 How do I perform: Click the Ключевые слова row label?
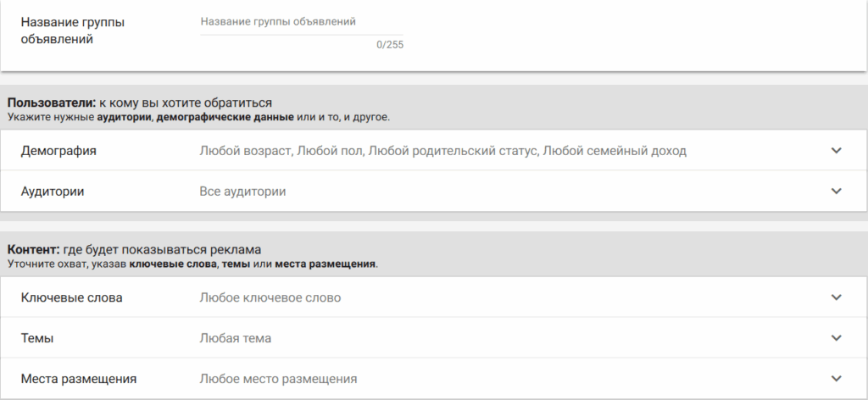(x=71, y=297)
